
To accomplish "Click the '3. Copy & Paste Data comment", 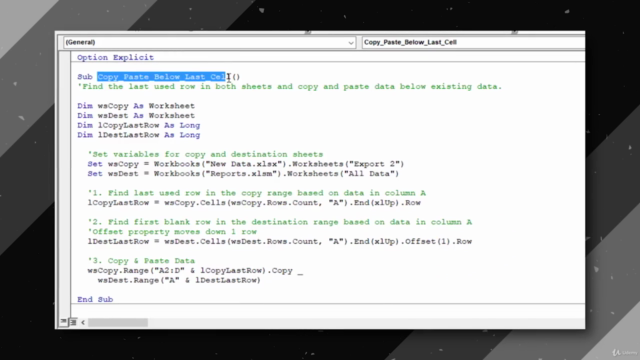I will click(141, 261).
